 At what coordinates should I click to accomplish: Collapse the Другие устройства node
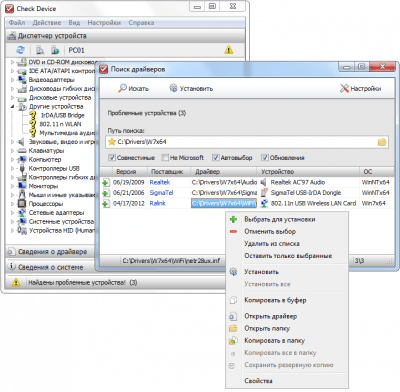[12, 107]
